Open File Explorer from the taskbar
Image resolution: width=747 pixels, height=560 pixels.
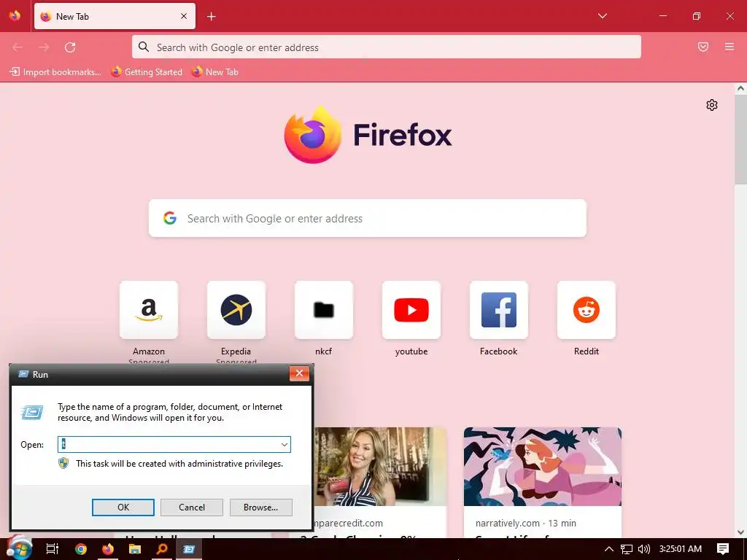click(135, 549)
